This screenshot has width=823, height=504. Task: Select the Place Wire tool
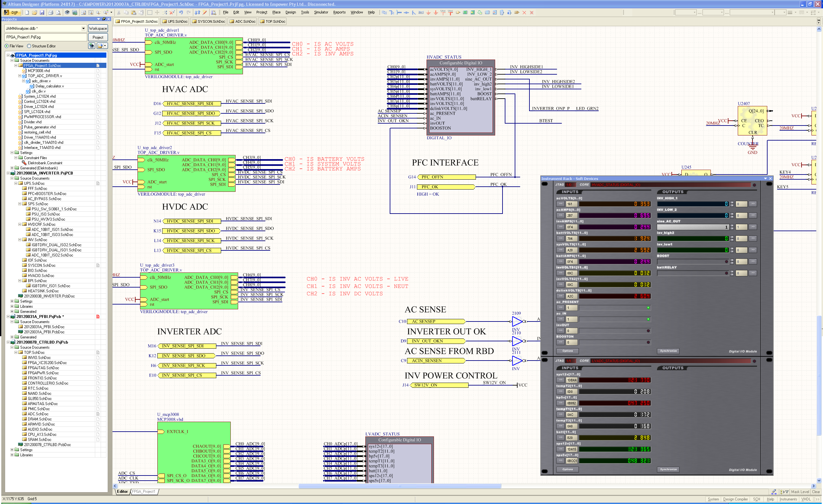click(x=384, y=12)
